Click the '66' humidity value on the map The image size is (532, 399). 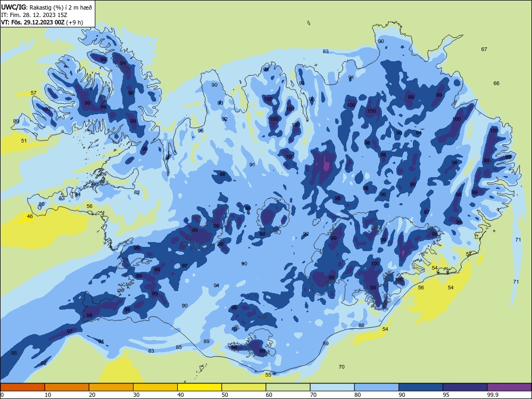(x=496, y=83)
